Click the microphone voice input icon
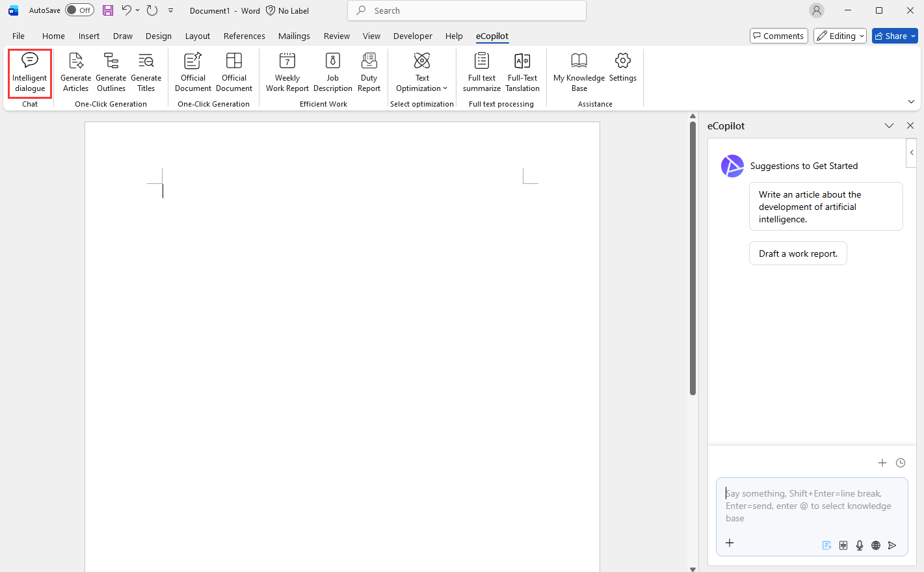This screenshot has height=572, width=924. pos(860,545)
